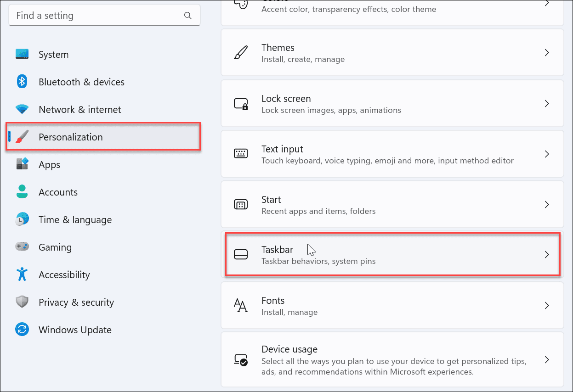Expand the Taskbar chevron arrow
This screenshot has width=573, height=392.
coord(547,255)
